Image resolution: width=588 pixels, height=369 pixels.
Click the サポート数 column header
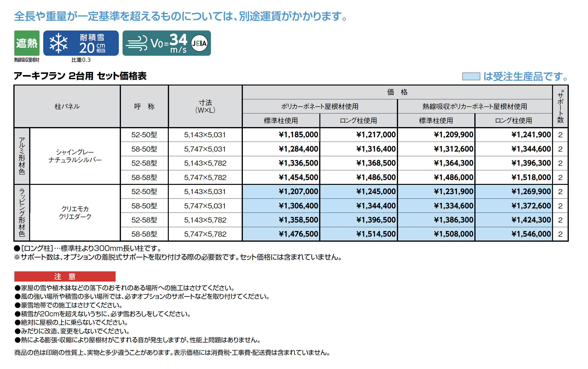[560, 106]
